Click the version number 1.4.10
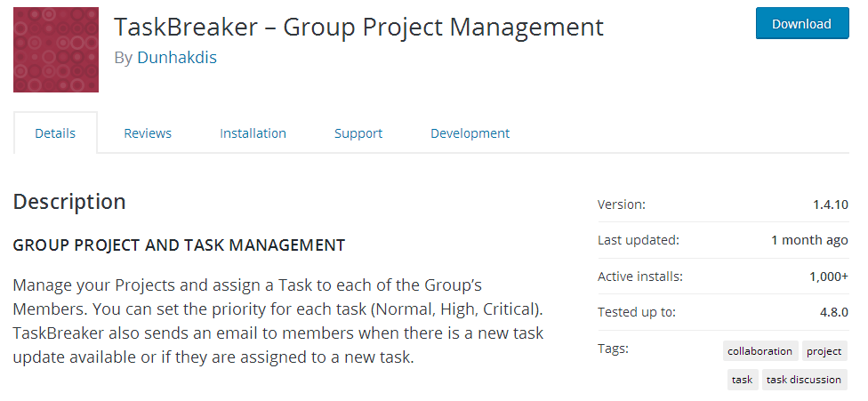868x401 pixels. point(831,205)
